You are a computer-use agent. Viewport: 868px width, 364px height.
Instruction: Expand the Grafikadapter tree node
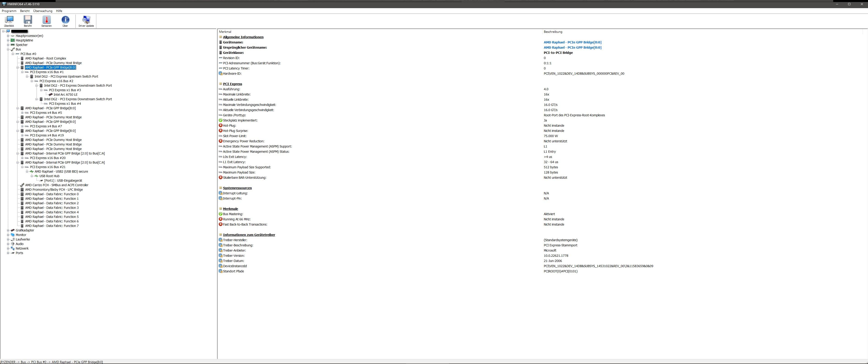[8, 230]
